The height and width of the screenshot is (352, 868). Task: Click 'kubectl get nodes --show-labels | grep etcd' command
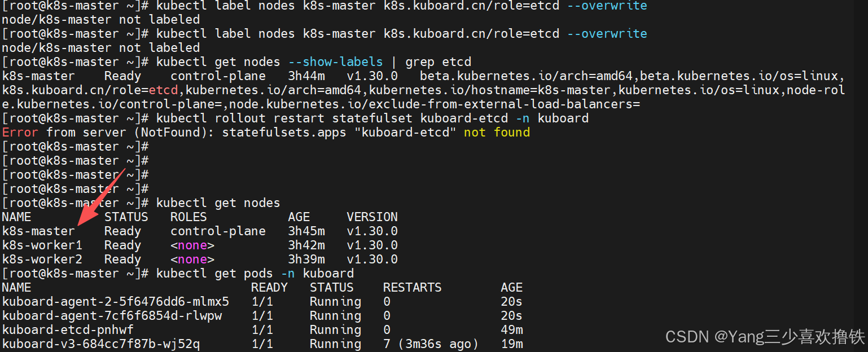[314, 62]
